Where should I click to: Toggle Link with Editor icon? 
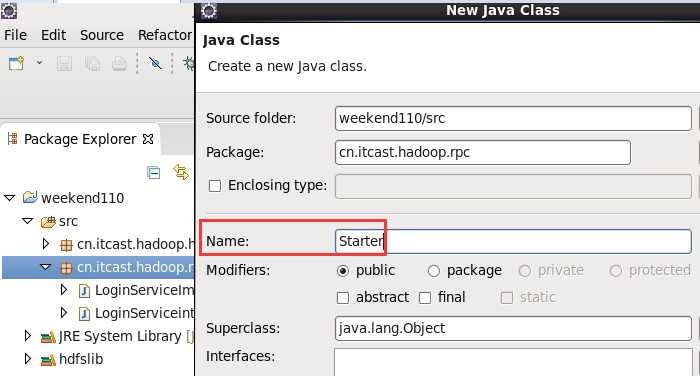181,172
